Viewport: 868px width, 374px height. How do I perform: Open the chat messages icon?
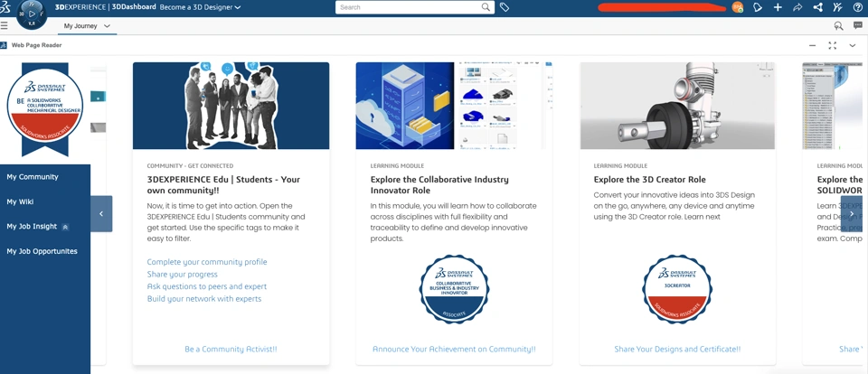pos(857,25)
